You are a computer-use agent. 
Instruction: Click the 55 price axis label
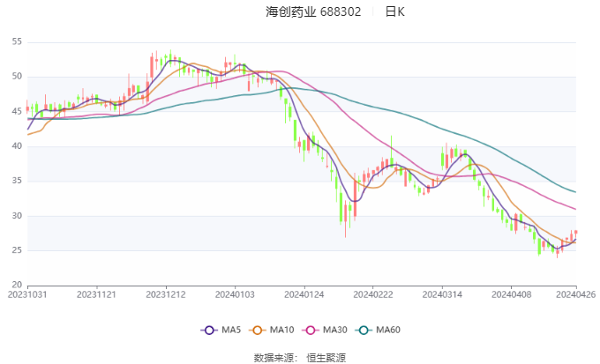pyautogui.click(x=18, y=41)
